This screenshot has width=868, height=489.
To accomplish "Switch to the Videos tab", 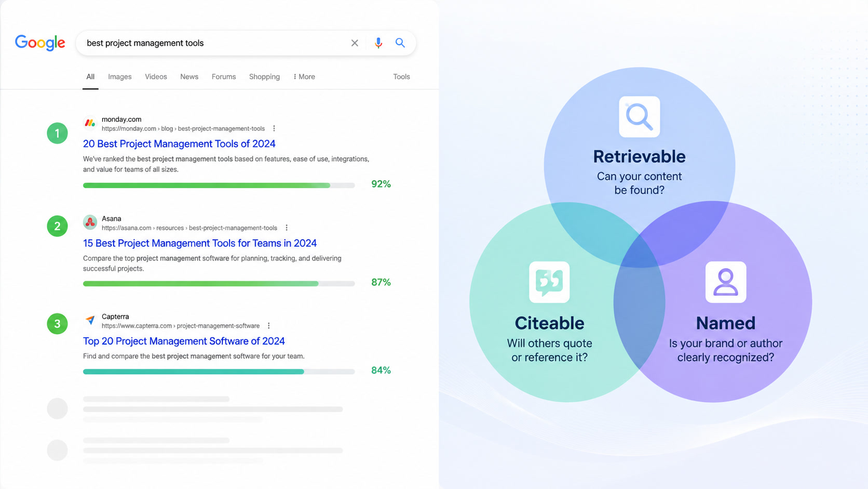I will (x=156, y=77).
